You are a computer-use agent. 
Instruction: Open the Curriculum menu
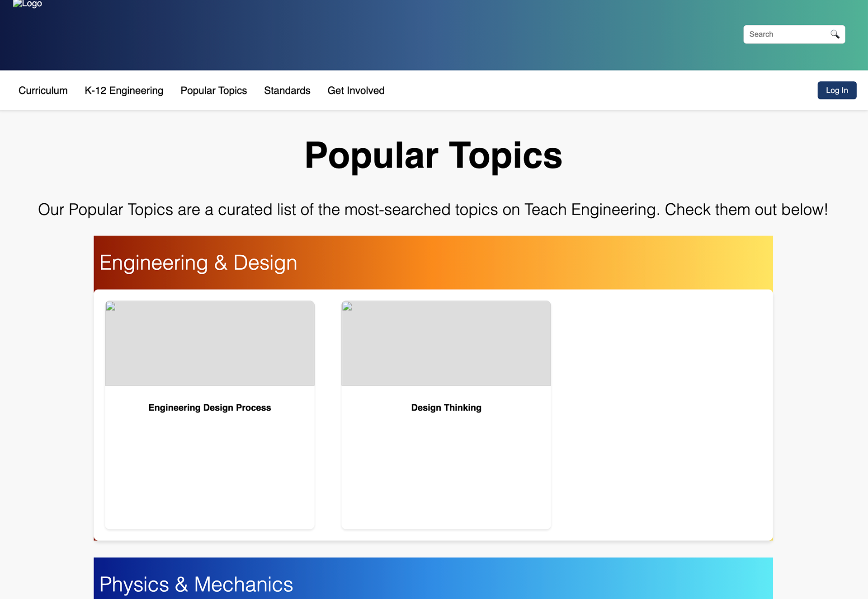tap(43, 90)
